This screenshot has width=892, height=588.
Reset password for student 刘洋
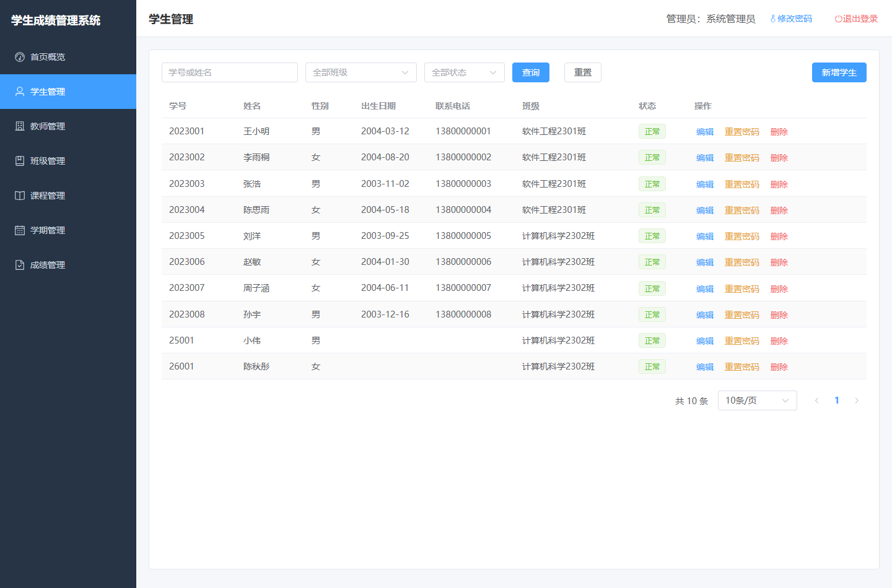coord(742,236)
